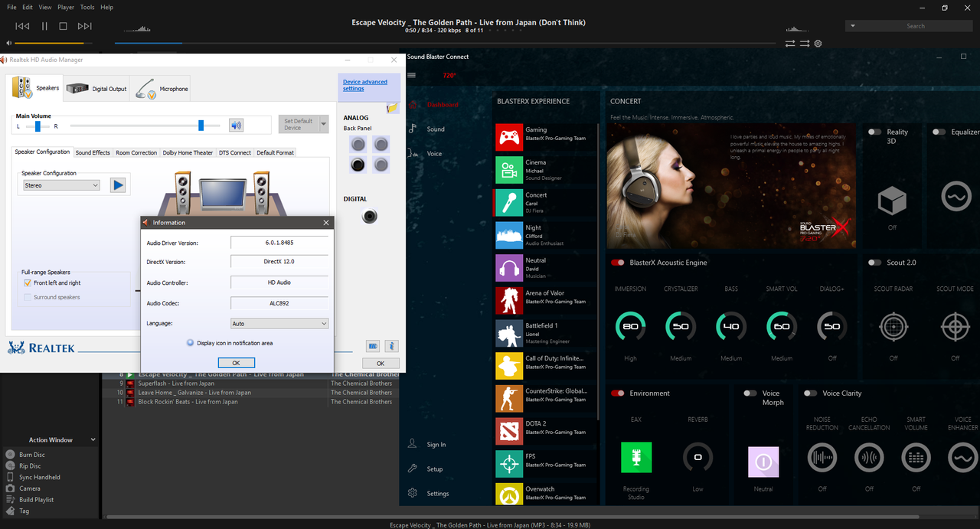Viewport: 980px width, 529px height.
Task: Toggle the Scout 2.0 switch
Action: pyautogui.click(x=874, y=263)
